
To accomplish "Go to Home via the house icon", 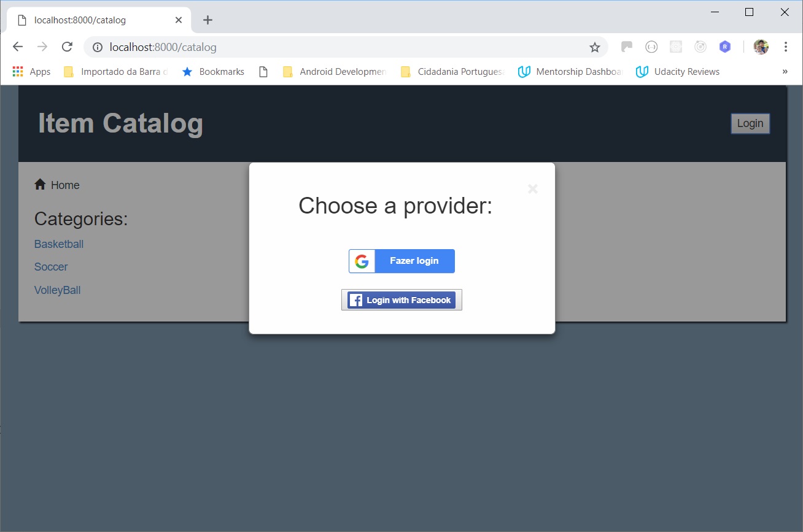I will pyautogui.click(x=40, y=184).
